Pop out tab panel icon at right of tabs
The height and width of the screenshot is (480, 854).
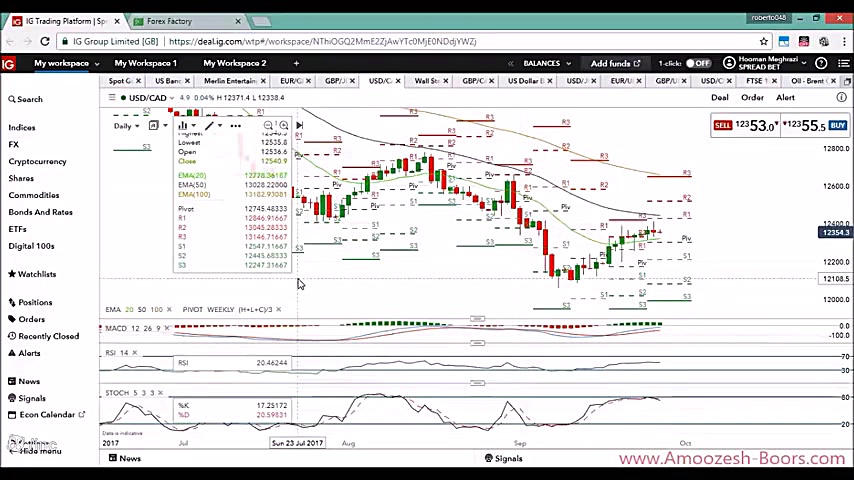tap(847, 81)
